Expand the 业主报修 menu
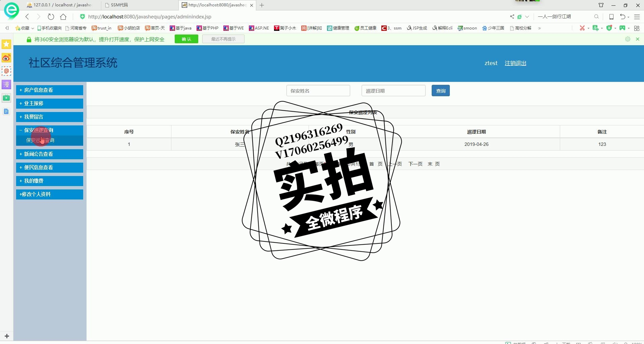644x344 pixels. coord(50,104)
